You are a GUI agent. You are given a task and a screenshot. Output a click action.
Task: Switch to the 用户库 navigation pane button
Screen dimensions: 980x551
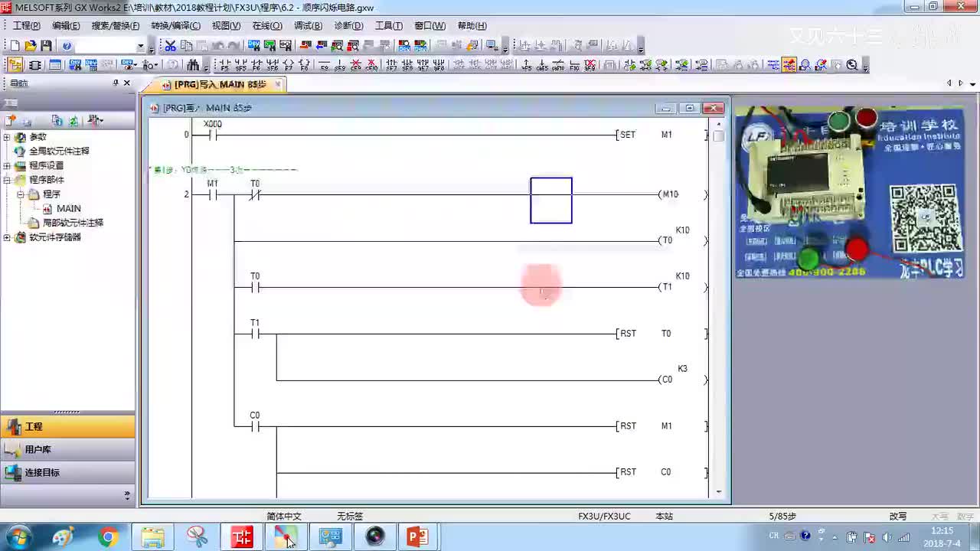click(x=67, y=449)
